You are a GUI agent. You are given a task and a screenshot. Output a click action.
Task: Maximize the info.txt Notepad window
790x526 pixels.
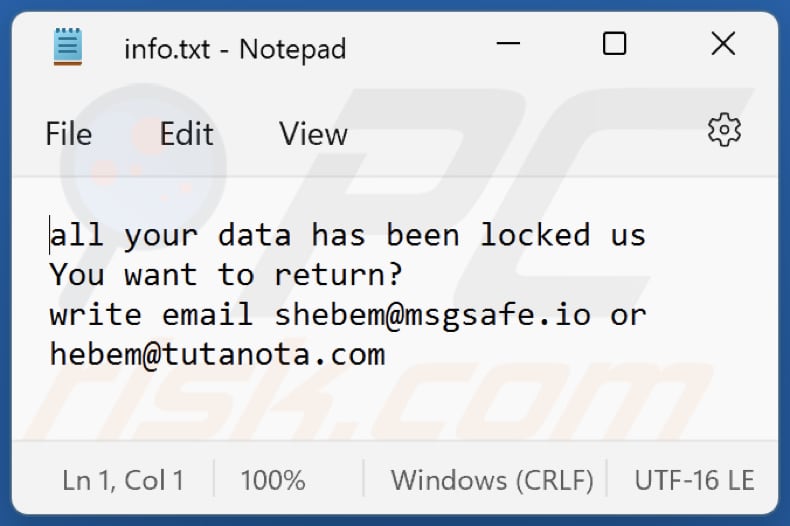[x=614, y=44]
